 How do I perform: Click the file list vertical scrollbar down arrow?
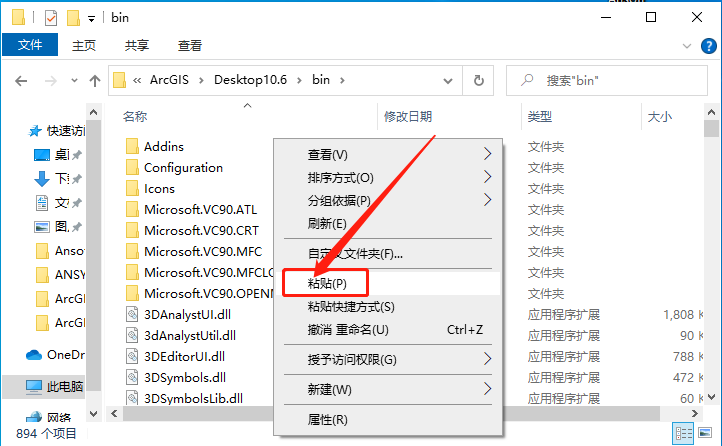pyautogui.click(x=711, y=397)
